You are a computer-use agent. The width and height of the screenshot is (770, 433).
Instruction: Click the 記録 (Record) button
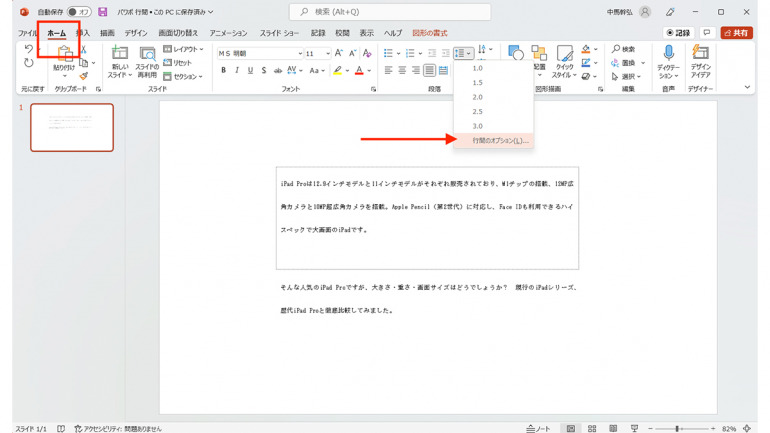coord(678,33)
